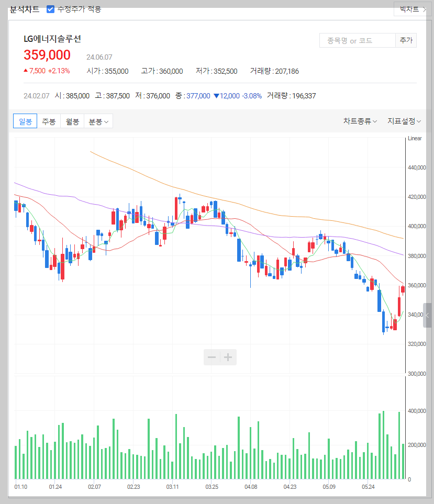
Task: Zoom in chart with plus icon
Action: point(228,357)
